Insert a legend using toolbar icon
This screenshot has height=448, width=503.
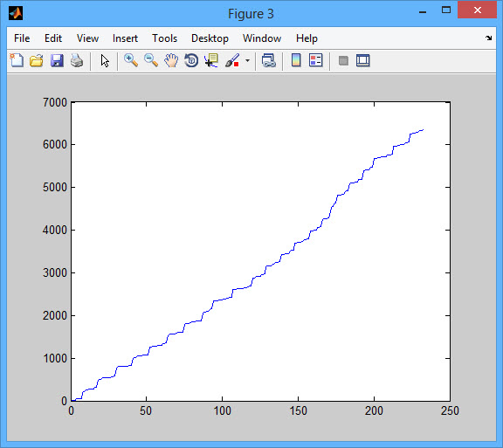(315, 60)
